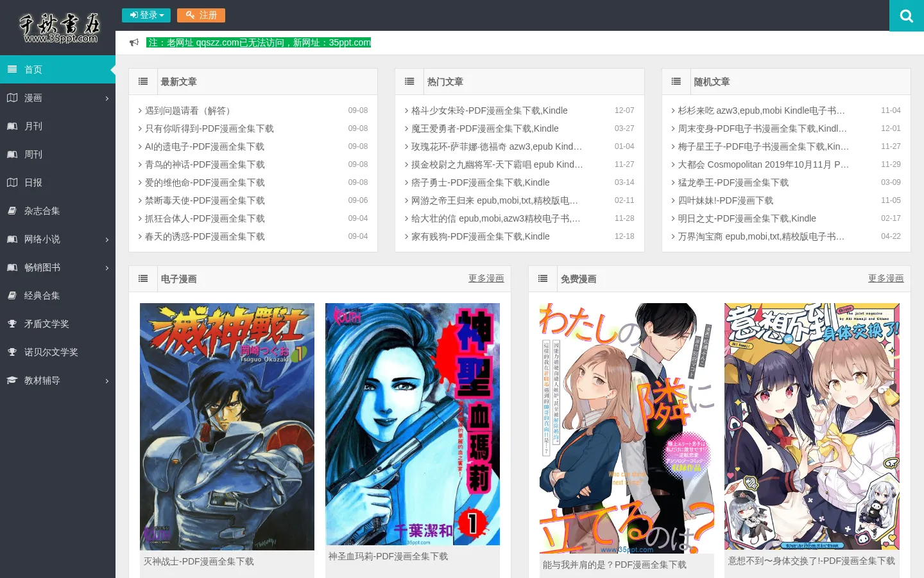The height and width of the screenshot is (578, 924).
Task: Open 月刊 in the sidebar menu
Action: tap(58, 126)
